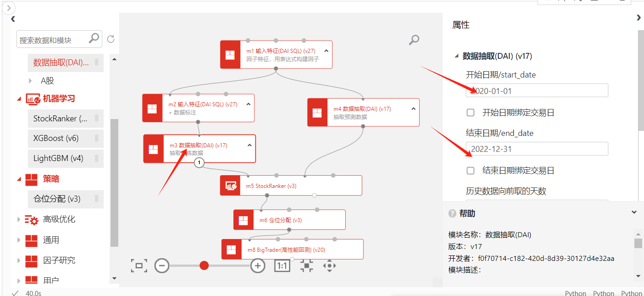Click the 开始日期/start_date input field
This screenshot has width=644, height=296.
click(x=537, y=91)
